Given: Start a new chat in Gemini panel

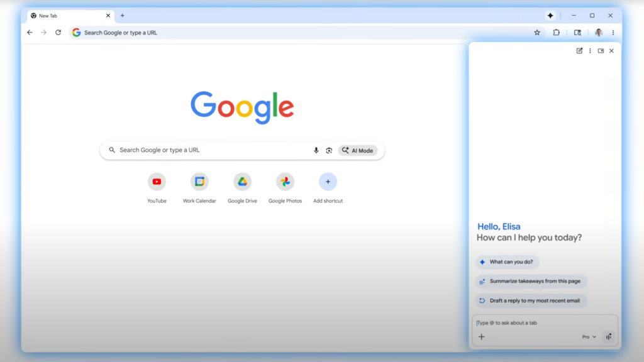Looking at the screenshot, I should point(579,51).
